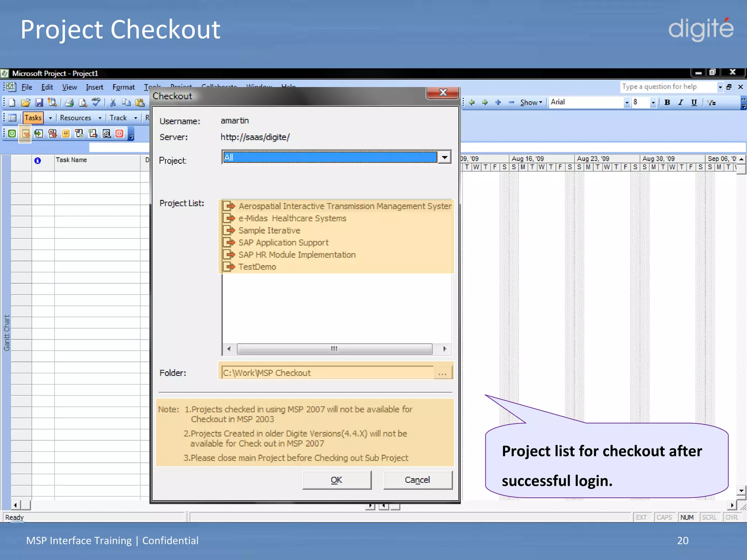
Task: Open the Arial font dropdown
Action: tap(627, 102)
